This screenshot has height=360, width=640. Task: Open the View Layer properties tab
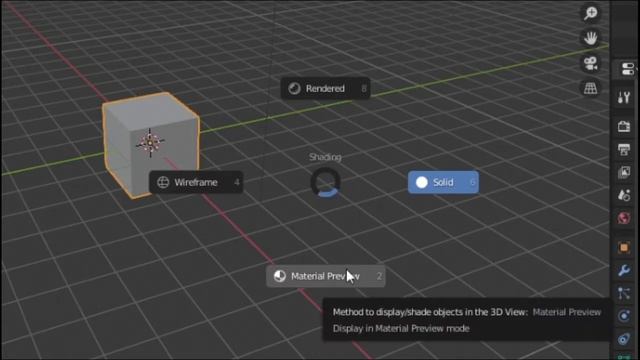pos(624,172)
